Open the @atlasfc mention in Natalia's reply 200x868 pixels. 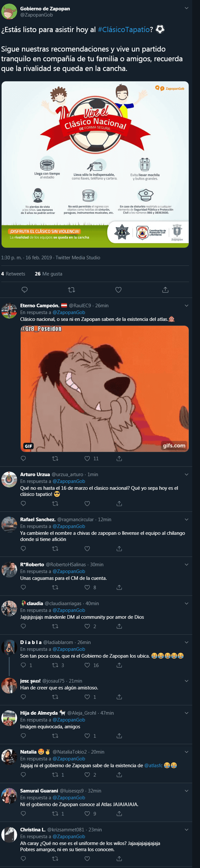(x=153, y=765)
